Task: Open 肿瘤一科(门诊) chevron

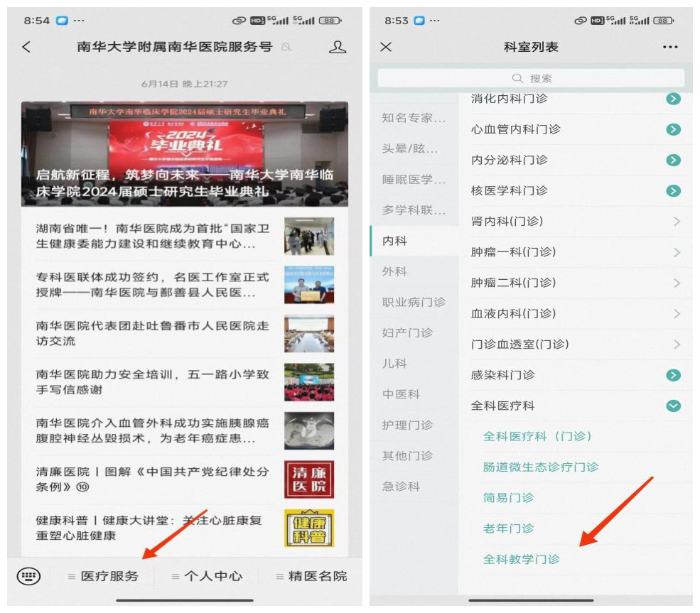Action: (677, 253)
